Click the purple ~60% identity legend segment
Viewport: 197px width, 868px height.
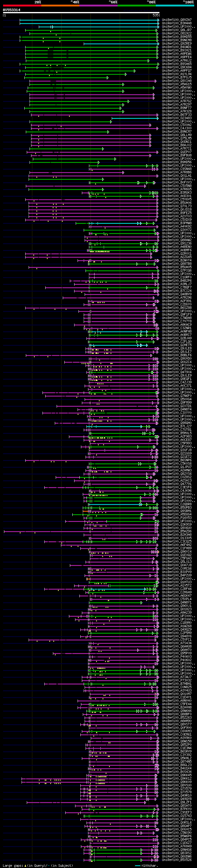pos(98,6)
